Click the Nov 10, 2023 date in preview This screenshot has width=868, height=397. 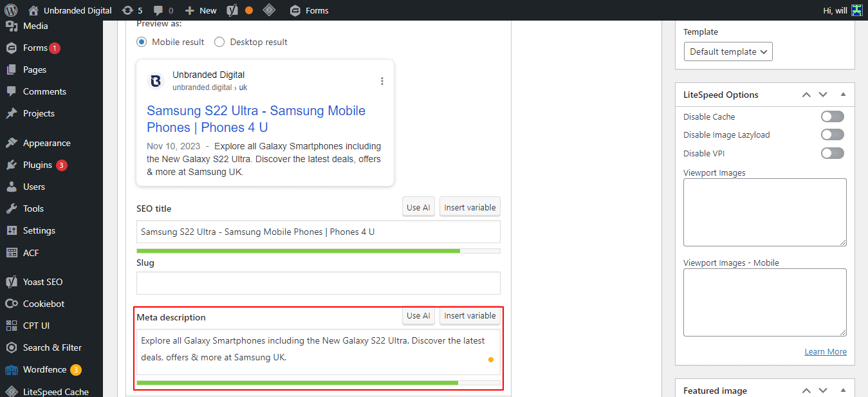pos(173,146)
